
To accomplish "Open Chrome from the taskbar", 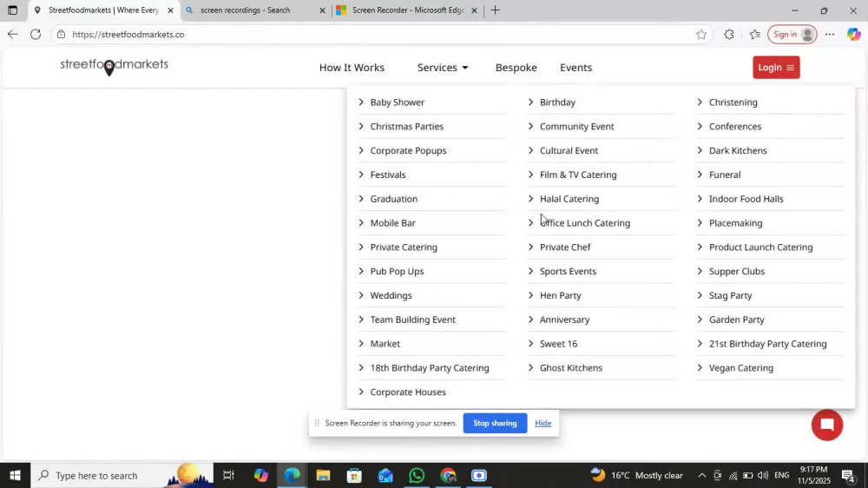I will pos(448,475).
